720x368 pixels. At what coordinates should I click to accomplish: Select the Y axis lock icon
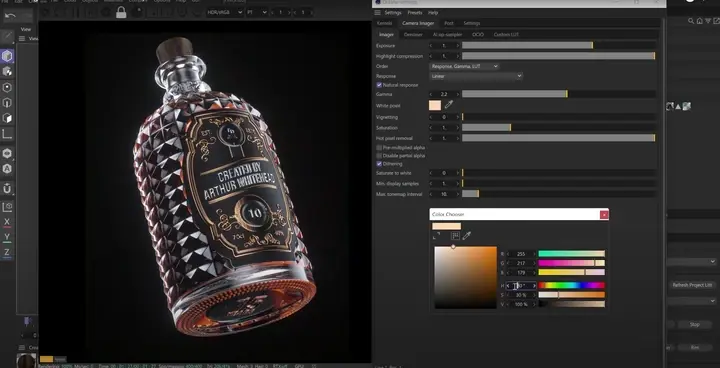(x=7, y=238)
